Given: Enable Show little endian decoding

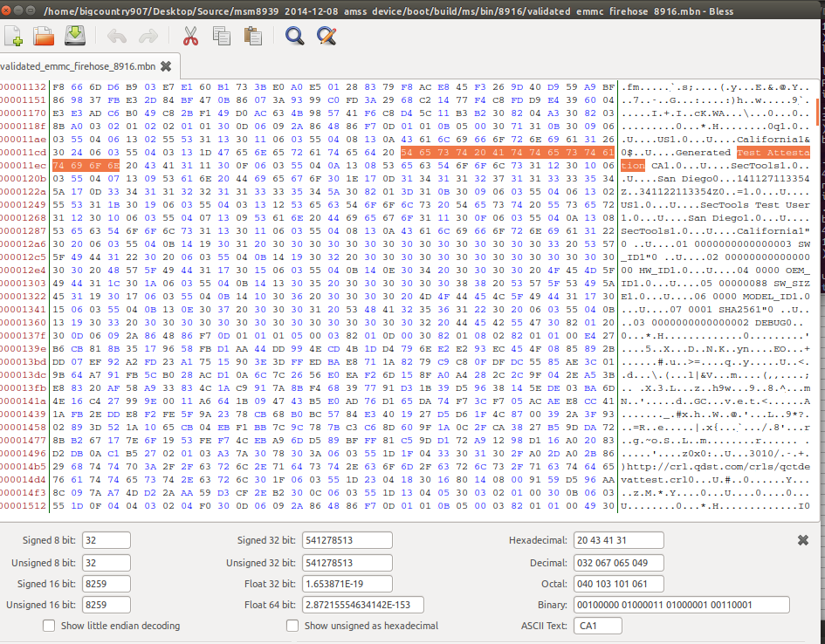Looking at the screenshot, I should point(50,626).
